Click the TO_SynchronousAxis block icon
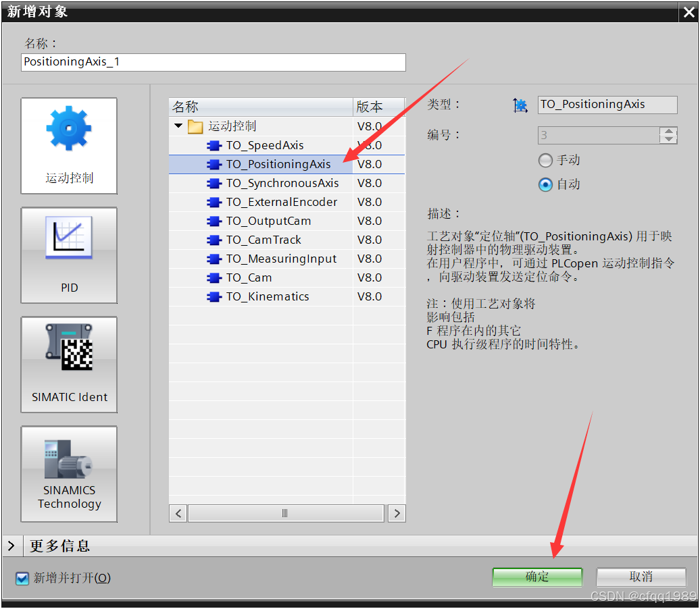The image size is (700, 609). click(214, 184)
